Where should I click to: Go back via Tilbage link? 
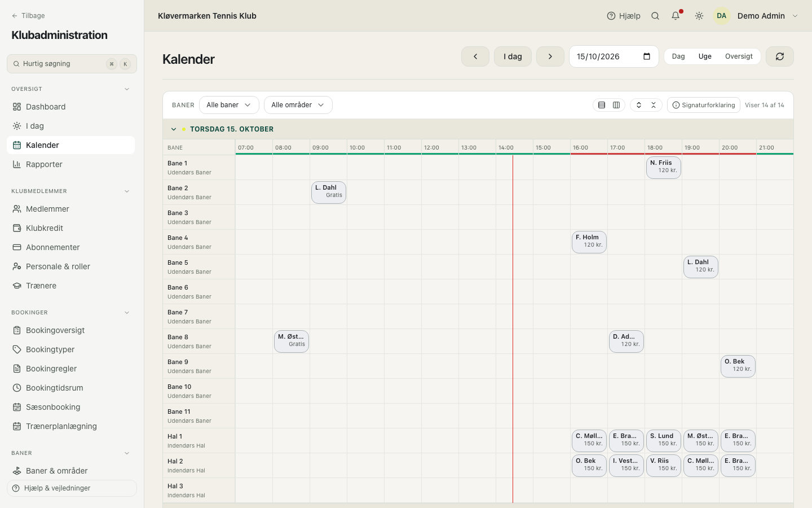pos(28,16)
